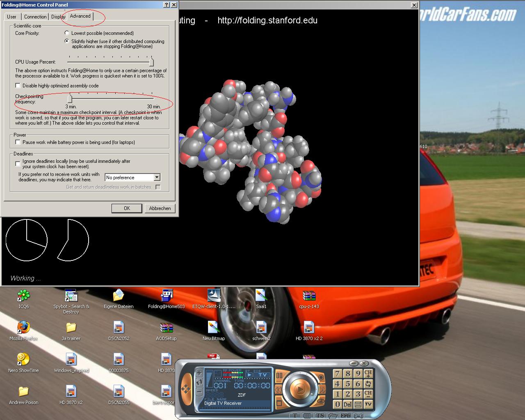525x420 pixels.
Task: Select the HD 3870 x2 2 image icon
Action: click(309, 331)
